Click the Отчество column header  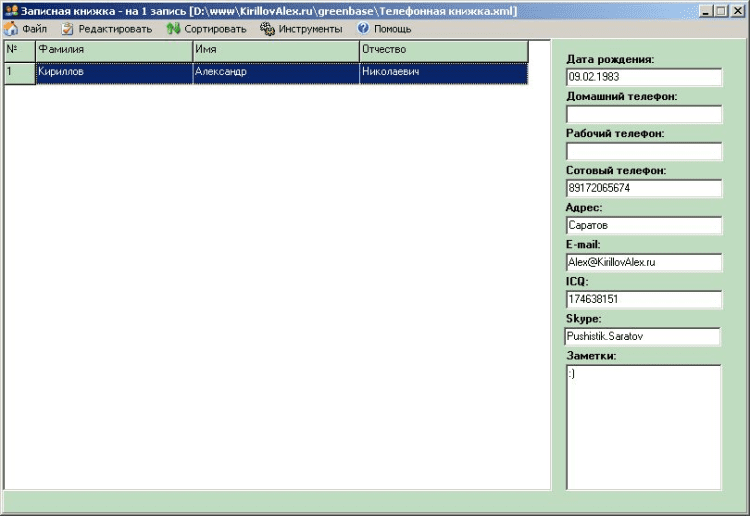444,51
